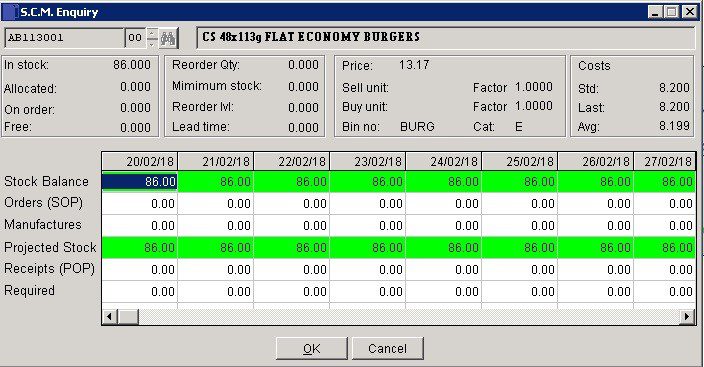Click the Lead time value 0.000
Screen dimensions: 704x367
[303, 128]
